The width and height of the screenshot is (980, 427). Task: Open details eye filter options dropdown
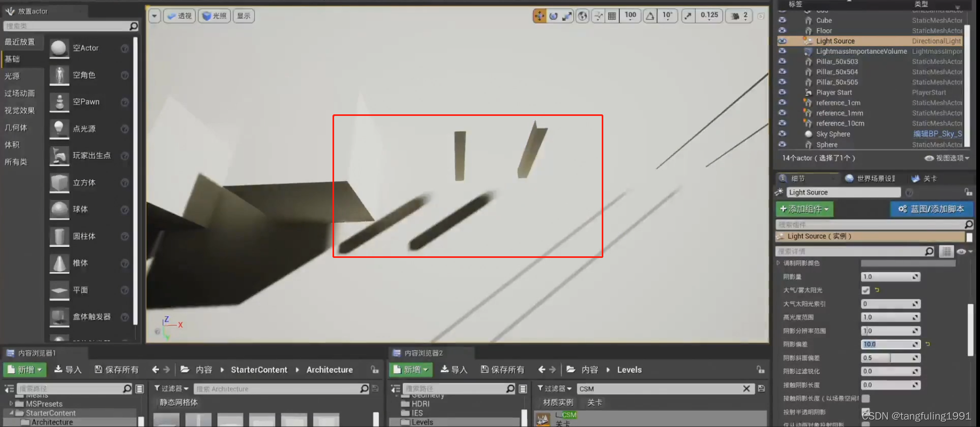[x=964, y=252]
